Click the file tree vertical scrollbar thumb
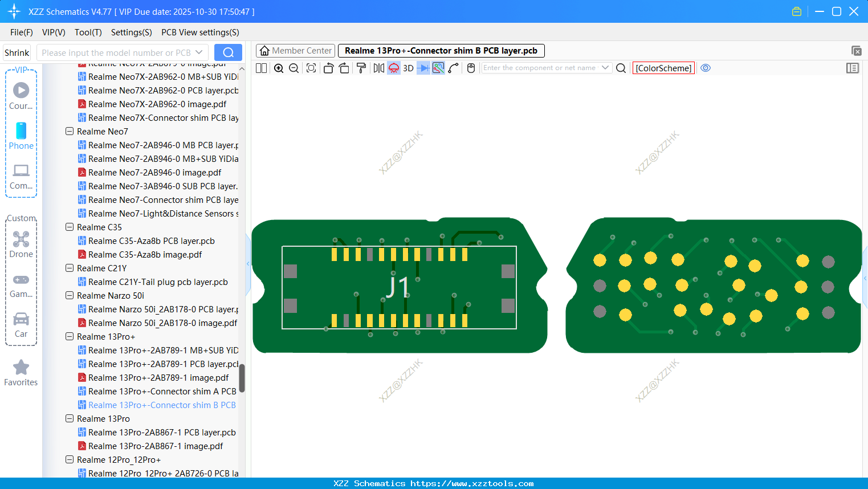Viewport: 868px width, 489px height. pos(242,378)
